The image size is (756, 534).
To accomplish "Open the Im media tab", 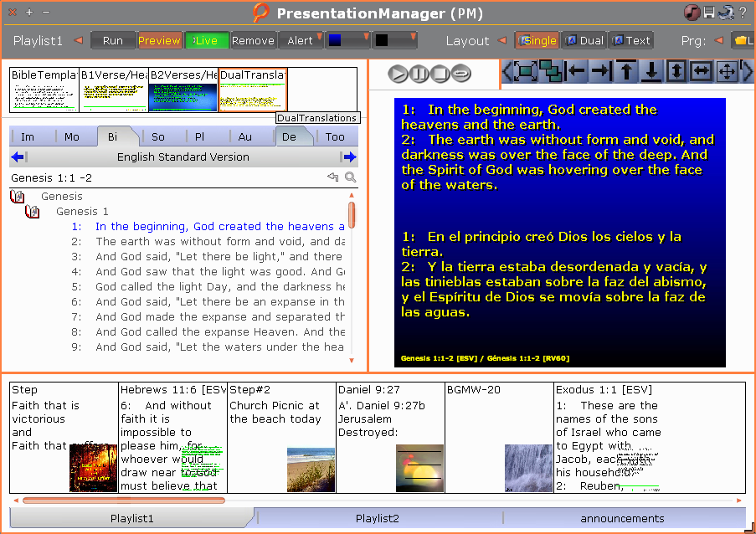I will (x=28, y=136).
